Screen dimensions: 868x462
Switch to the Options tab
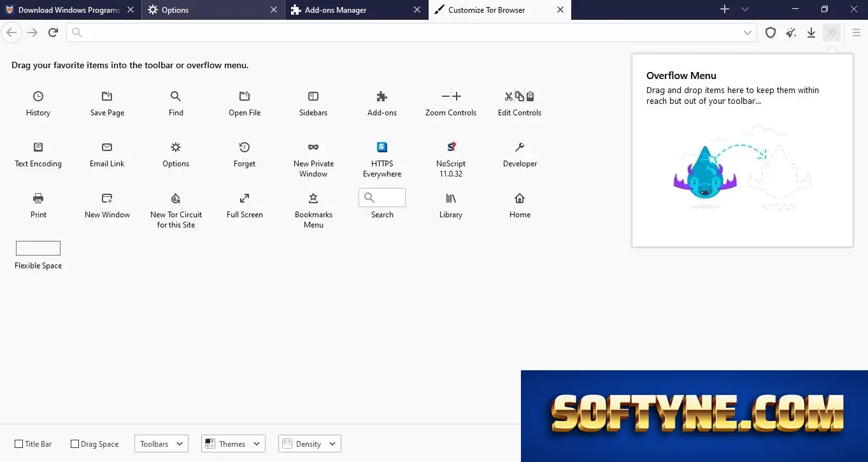click(x=213, y=10)
